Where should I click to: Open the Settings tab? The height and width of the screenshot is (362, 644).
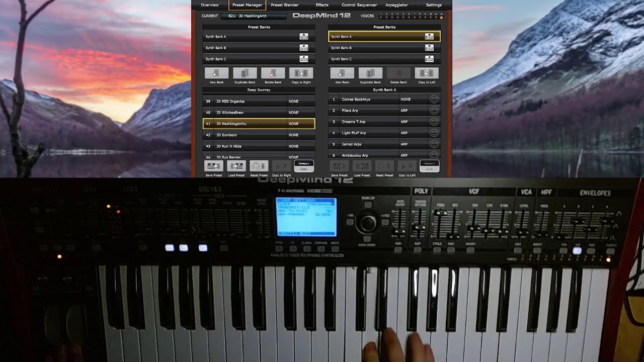434,5
